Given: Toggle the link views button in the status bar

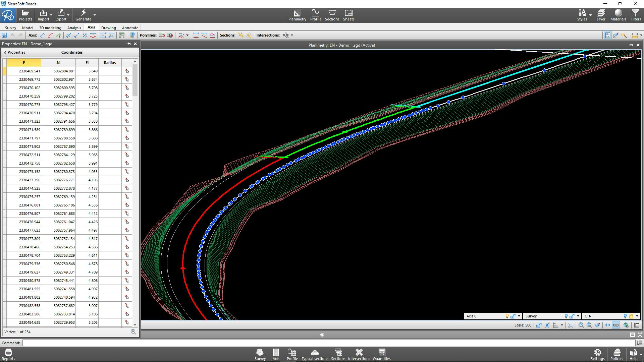Looking at the screenshot, I should click(616, 325).
